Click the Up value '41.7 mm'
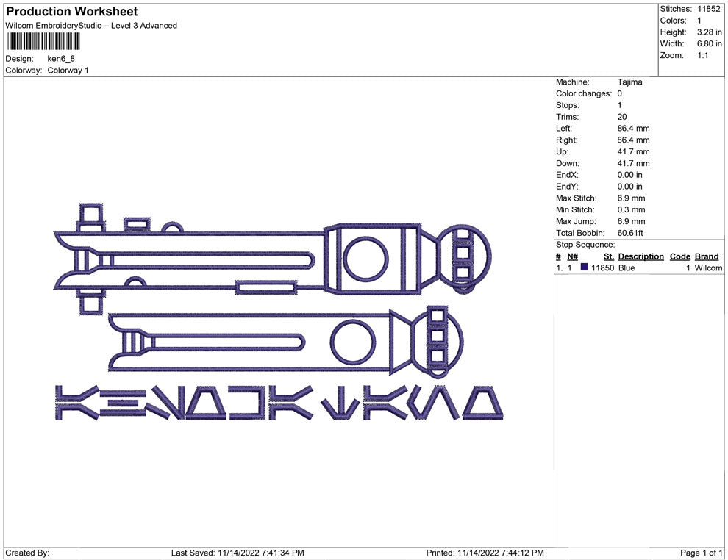728x560 pixels. point(633,151)
